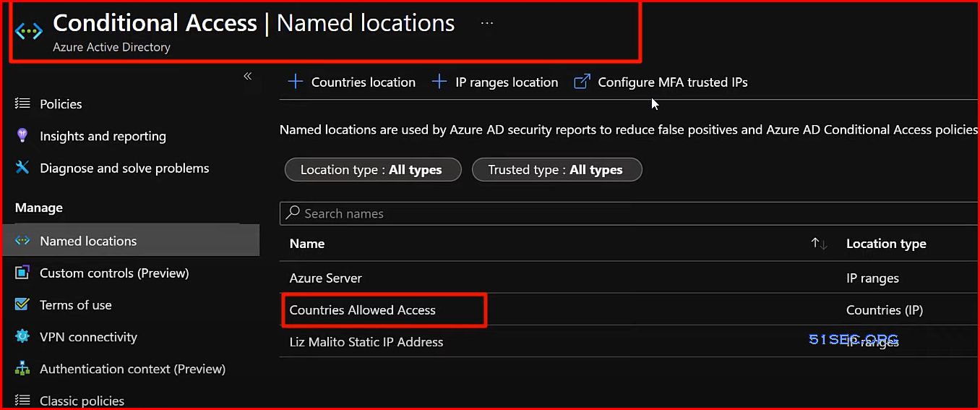Open Policies in sidebar
This screenshot has height=410, width=980.
[61, 104]
